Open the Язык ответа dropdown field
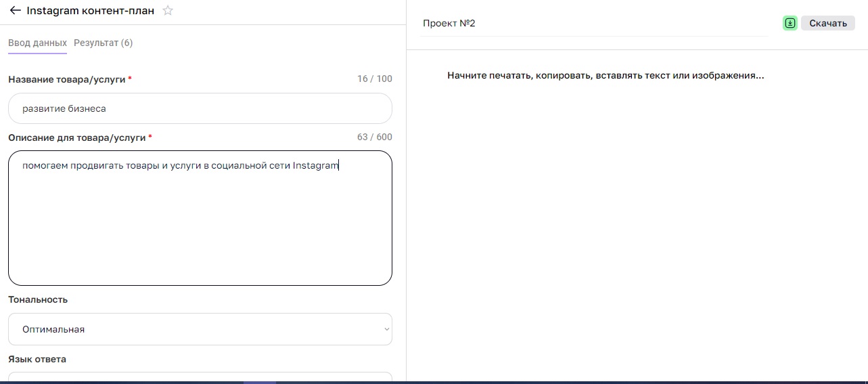Image resolution: width=868 pixels, height=384 pixels. click(200, 377)
